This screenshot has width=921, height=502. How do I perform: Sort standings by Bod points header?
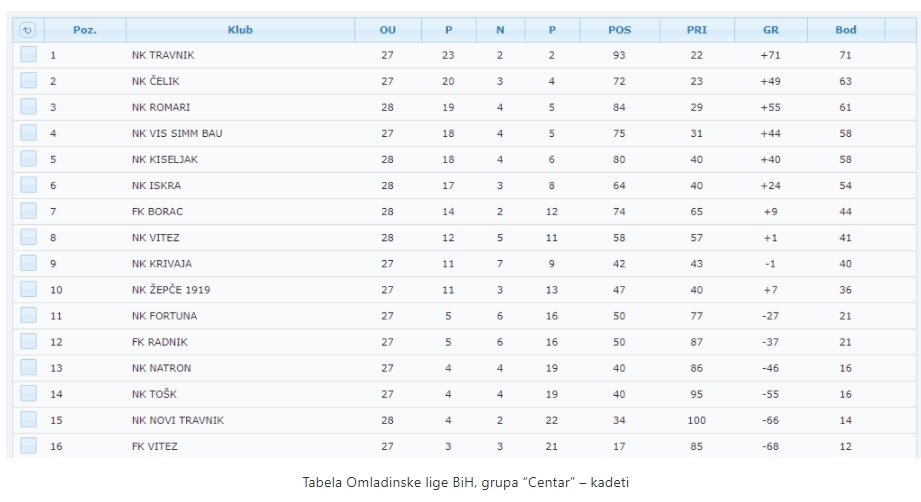click(846, 30)
